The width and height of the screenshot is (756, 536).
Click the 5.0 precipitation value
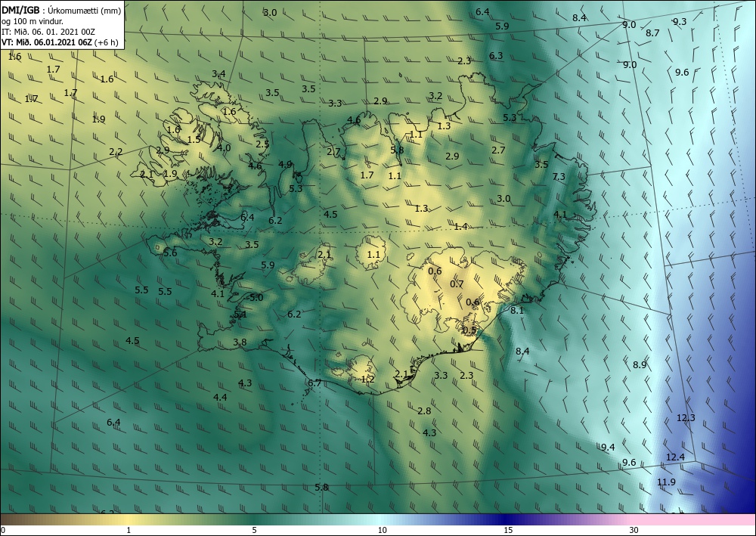[x=256, y=298]
